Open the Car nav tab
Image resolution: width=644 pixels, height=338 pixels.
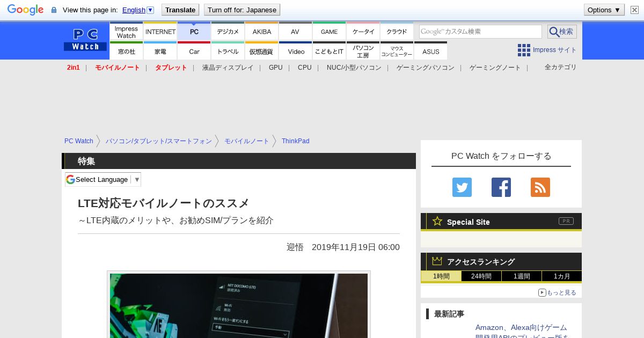[x=194, y=51]
